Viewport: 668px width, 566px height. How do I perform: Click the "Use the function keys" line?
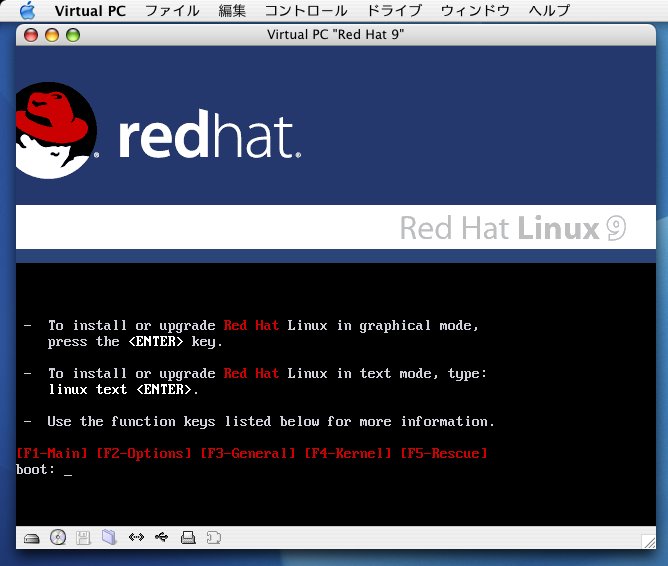271,422
